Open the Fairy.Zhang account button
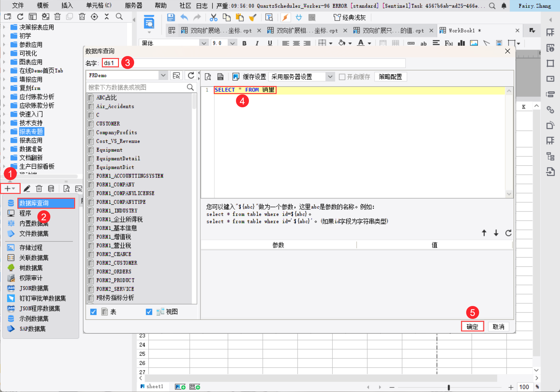The image size is (560, 392). (x=535, y=6)
